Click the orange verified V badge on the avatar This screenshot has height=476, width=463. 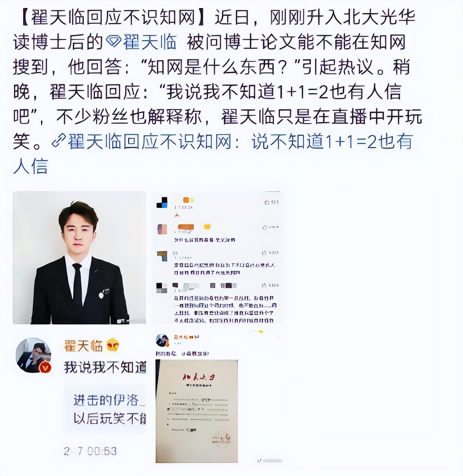(x=45, y=367)
